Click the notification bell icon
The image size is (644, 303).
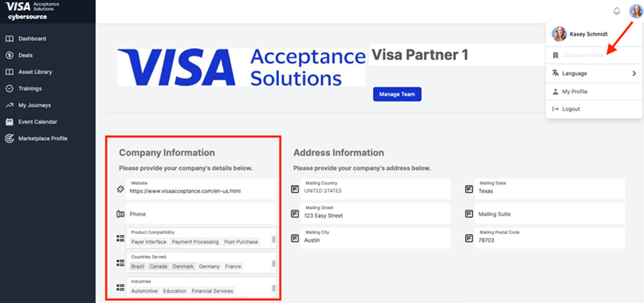616,11
